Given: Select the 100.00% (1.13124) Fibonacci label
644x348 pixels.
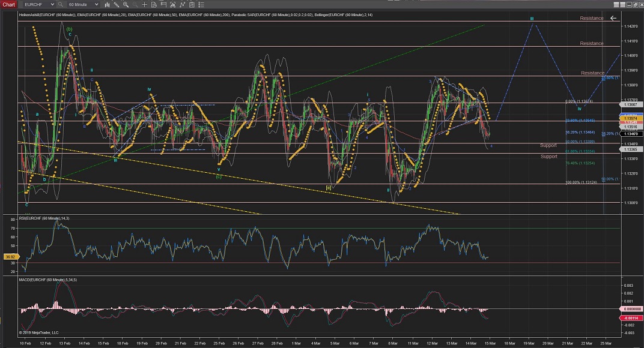Looking at the screenshot, I should tap(581, 182).
